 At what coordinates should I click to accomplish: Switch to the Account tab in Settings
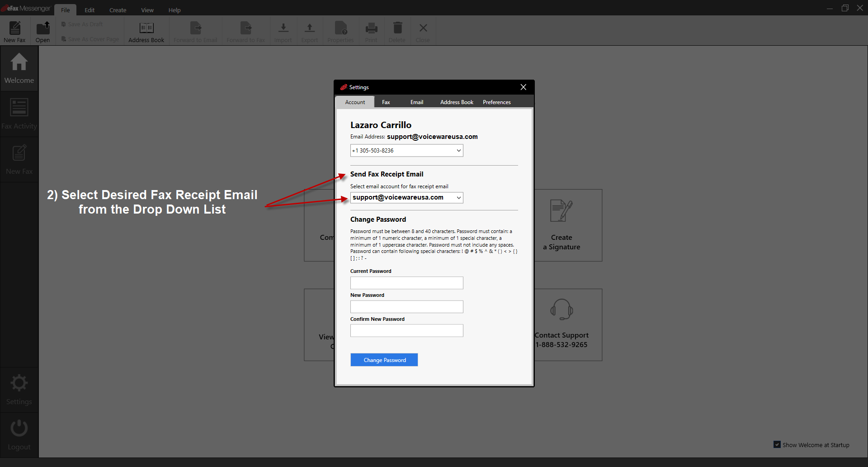(355, 102)
